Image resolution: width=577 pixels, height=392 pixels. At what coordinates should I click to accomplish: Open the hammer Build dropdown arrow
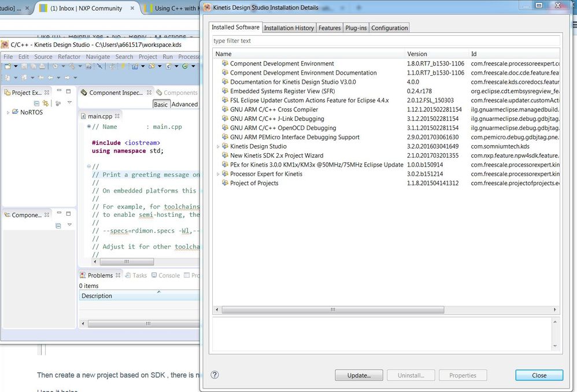click(x=80, y=66)
